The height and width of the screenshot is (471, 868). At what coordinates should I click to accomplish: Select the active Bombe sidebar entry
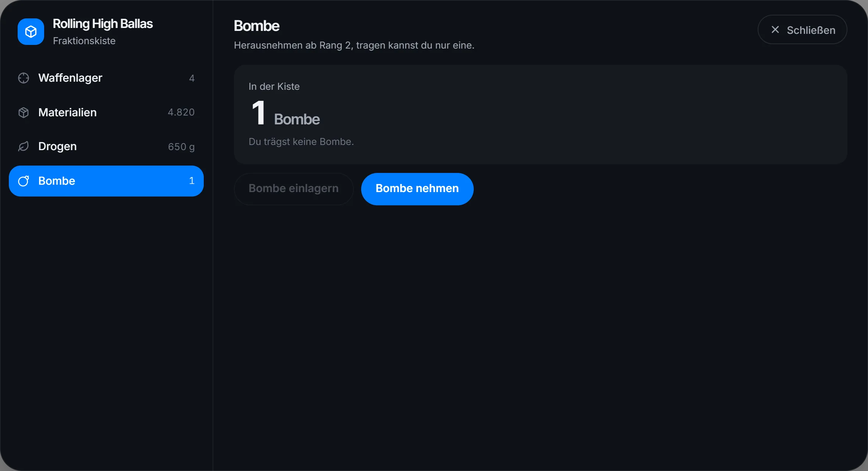[106, 181]
